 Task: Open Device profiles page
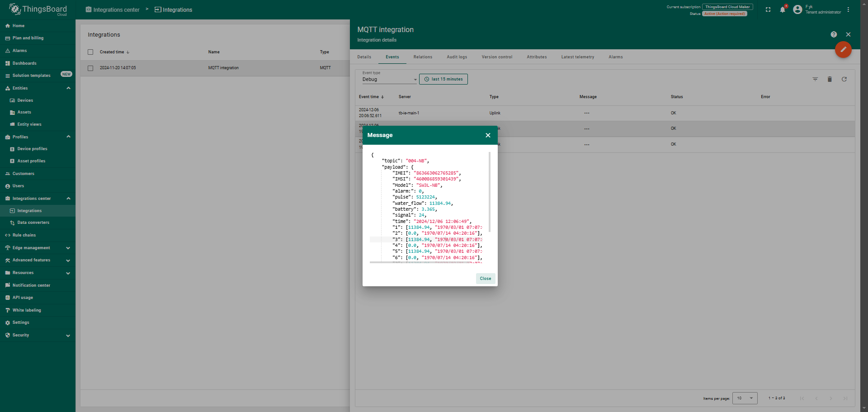(x=38, y=149)
